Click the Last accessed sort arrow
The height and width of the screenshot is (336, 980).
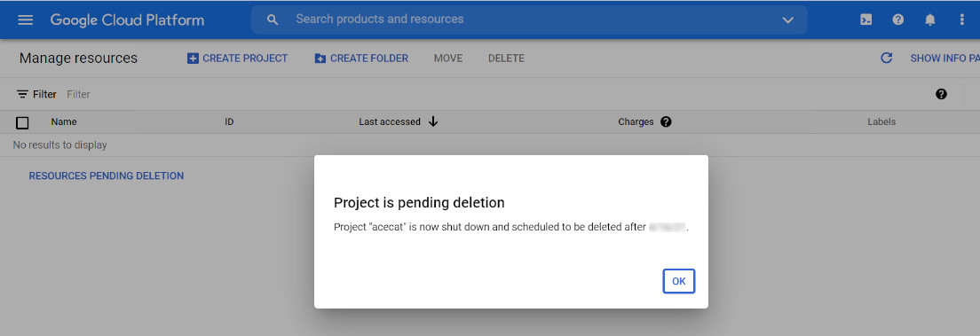pyautogui.click(x=433, y=121)
